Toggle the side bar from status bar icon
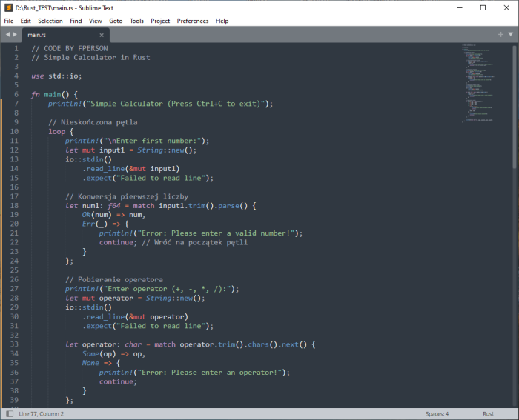 [9, 413]
